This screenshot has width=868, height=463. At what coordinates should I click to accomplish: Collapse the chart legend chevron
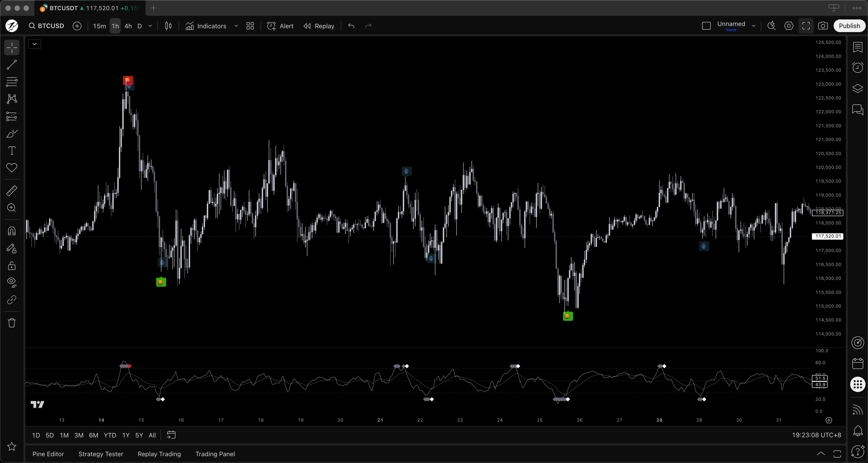pyautogui.click(x=34, y=44)
